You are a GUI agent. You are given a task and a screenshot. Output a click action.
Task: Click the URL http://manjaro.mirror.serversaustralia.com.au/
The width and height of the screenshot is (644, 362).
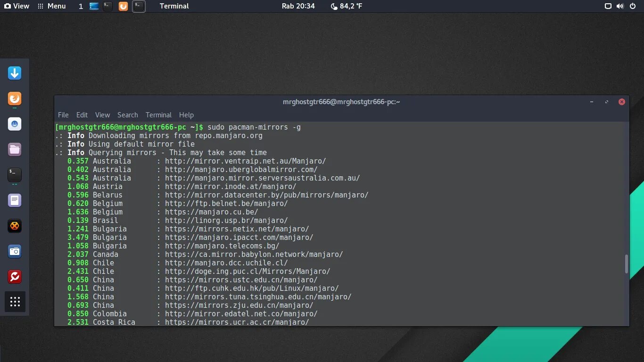tap(262, 178)
